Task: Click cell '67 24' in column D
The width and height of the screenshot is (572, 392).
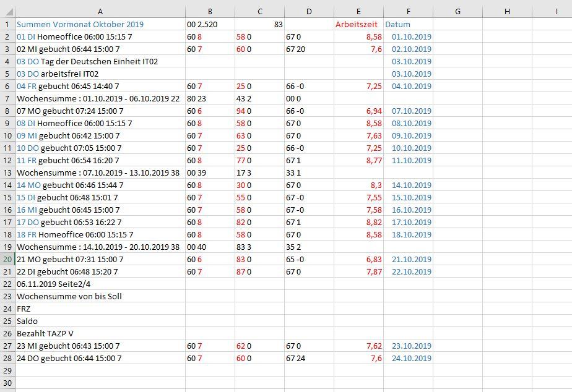Action: (x=309, y=359)
